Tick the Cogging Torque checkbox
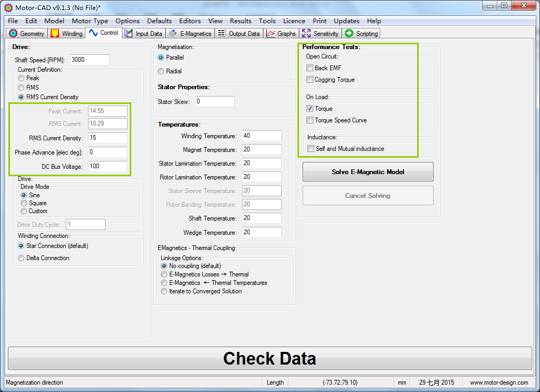 click(310, 80)
